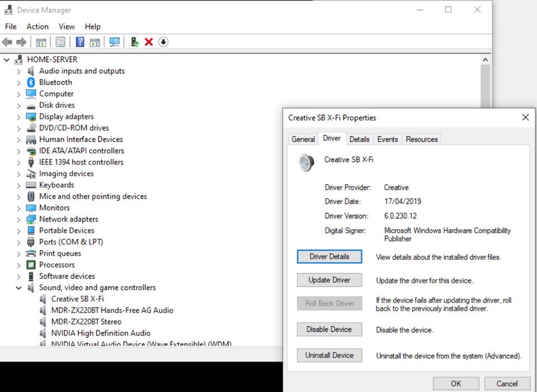Viewport: 537px width, 392px height.
Task: Expand the Portable Devices category
Action: pyautogui.click(x=18, y=231)
